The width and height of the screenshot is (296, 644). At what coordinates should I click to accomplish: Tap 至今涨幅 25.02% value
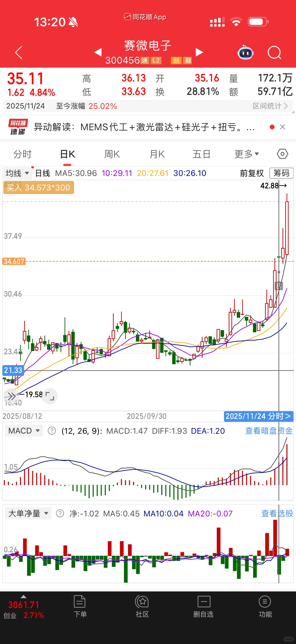coord(103,106)
